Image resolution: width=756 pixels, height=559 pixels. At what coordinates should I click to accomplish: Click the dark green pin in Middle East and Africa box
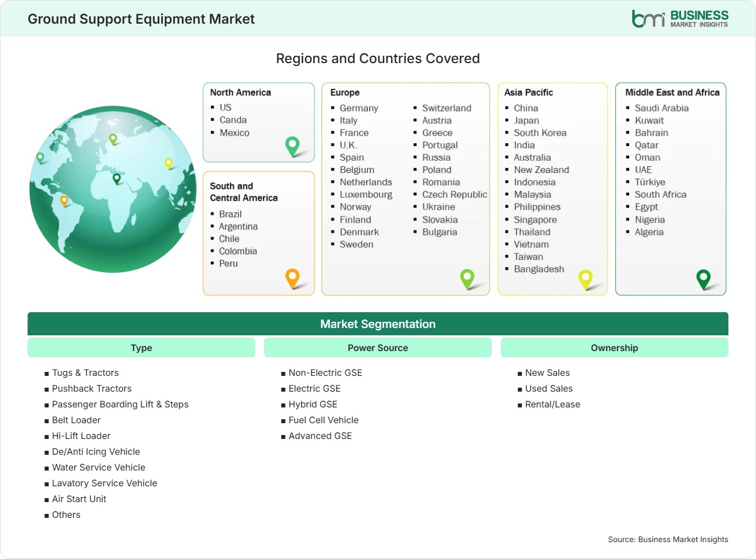point(704,279)
